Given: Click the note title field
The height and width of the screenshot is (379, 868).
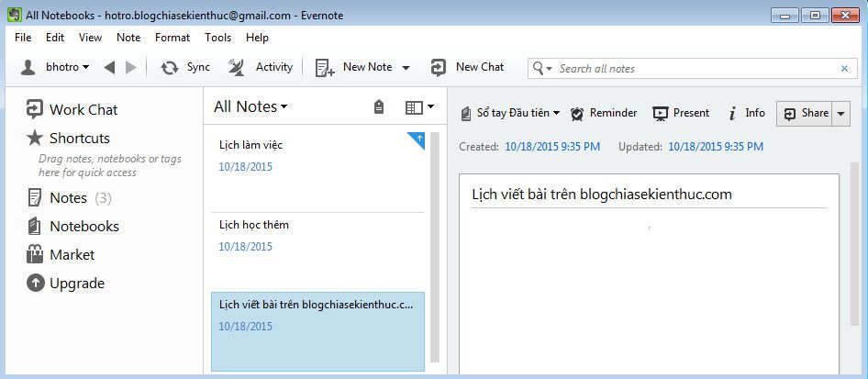Looking at the screenshot, I should pos(648,195).
